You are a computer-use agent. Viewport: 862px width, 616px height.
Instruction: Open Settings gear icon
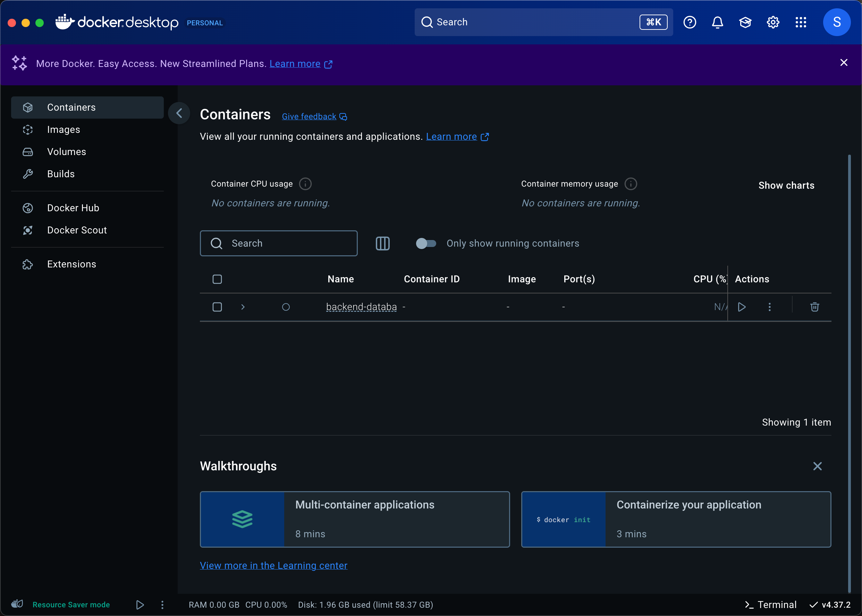[773, 23]
